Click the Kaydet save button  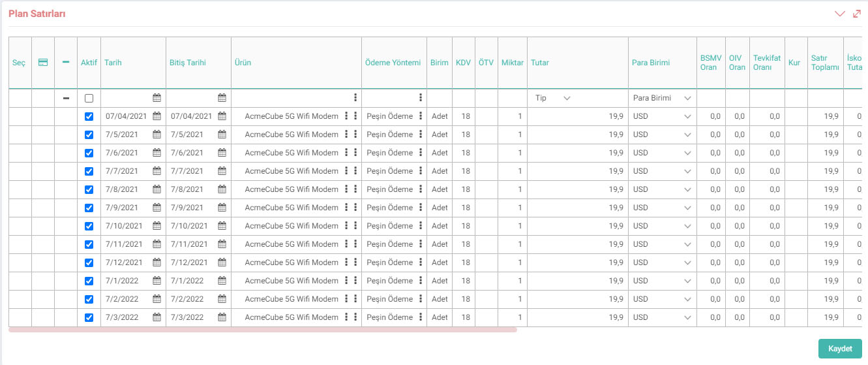[840, 349]
